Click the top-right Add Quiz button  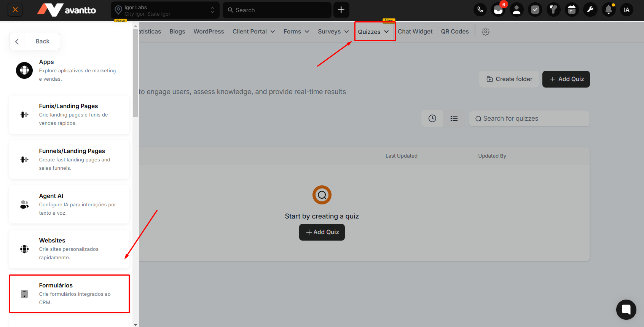coord(566,79)
